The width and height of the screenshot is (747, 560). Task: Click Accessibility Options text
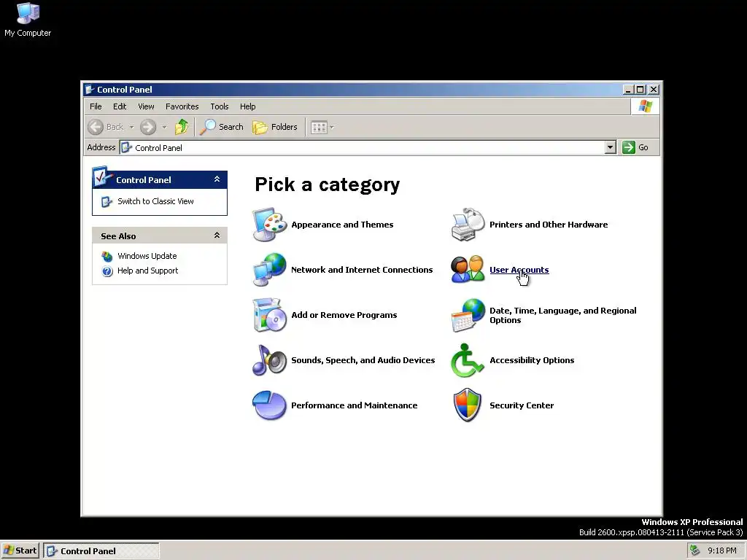point(532,360)
